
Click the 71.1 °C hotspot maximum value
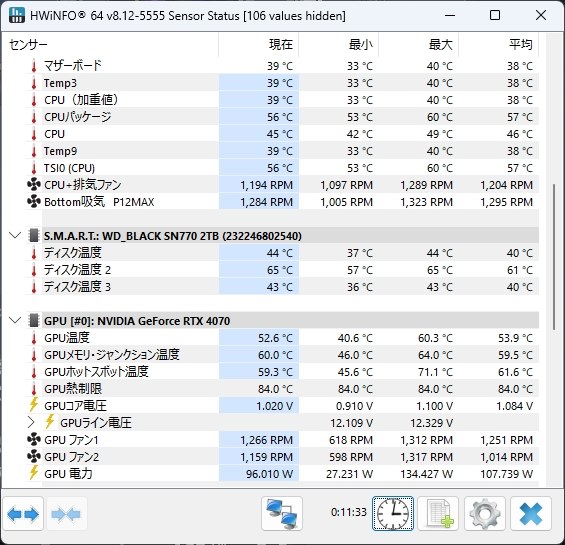[435, 372]
